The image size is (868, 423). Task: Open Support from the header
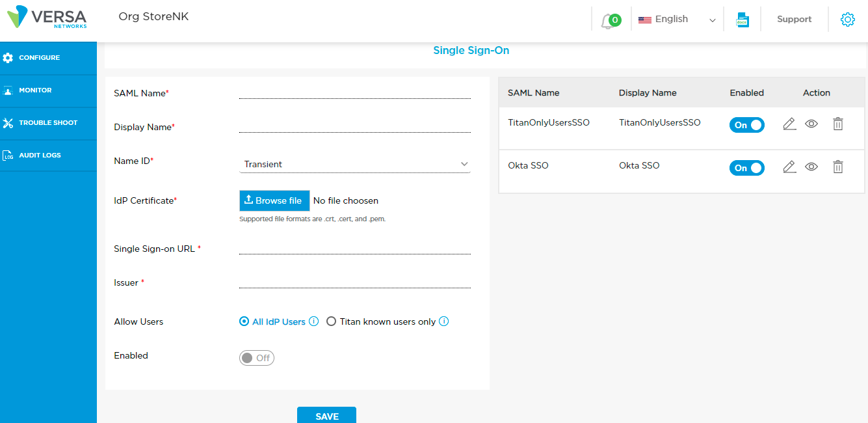pyautogui.click(x=794, y=19)
